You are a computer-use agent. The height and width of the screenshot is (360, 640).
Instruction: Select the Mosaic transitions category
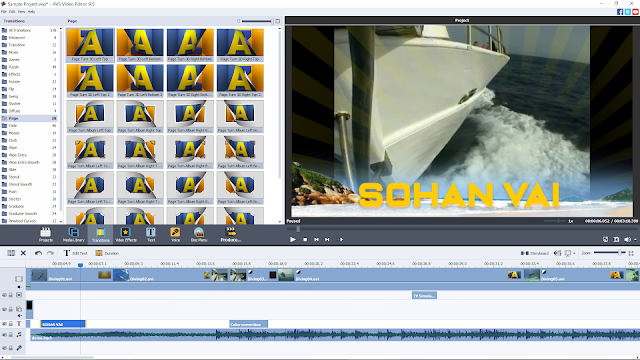click(x=29, y=133)
